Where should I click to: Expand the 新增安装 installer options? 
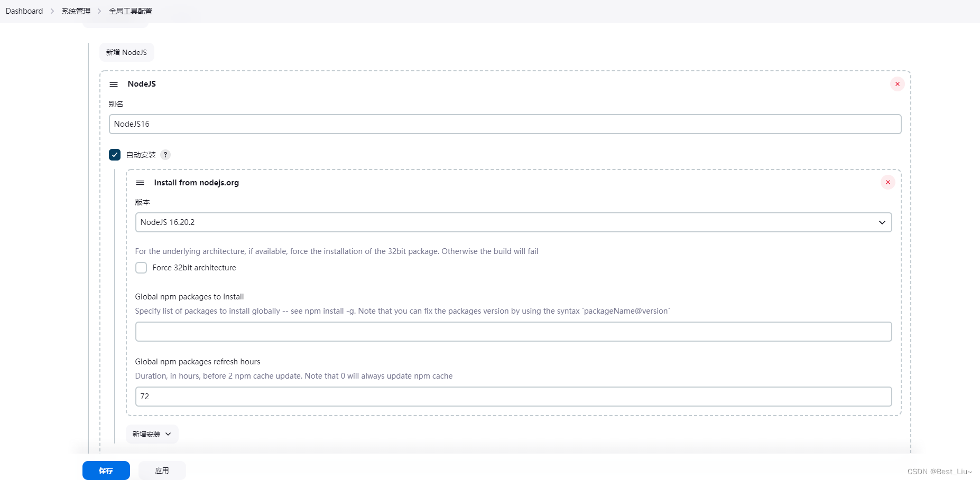click(152, 434)
